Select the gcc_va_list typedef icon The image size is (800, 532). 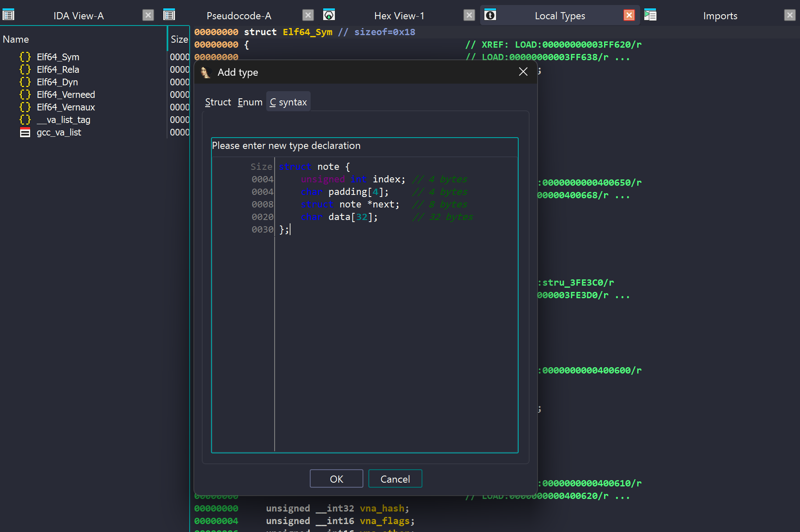tap(25, 133)
